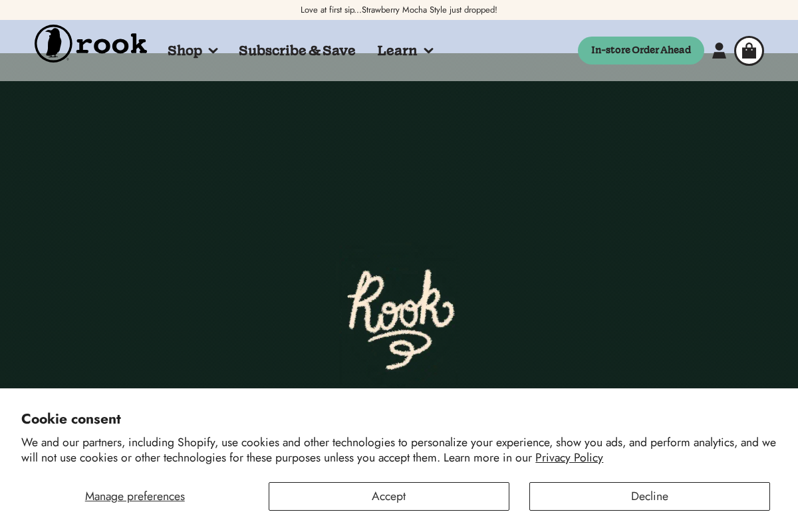Open the Privacy Policy link
Image resolution: width=798 pixels, height=532 pixels.
pos(569,458)
